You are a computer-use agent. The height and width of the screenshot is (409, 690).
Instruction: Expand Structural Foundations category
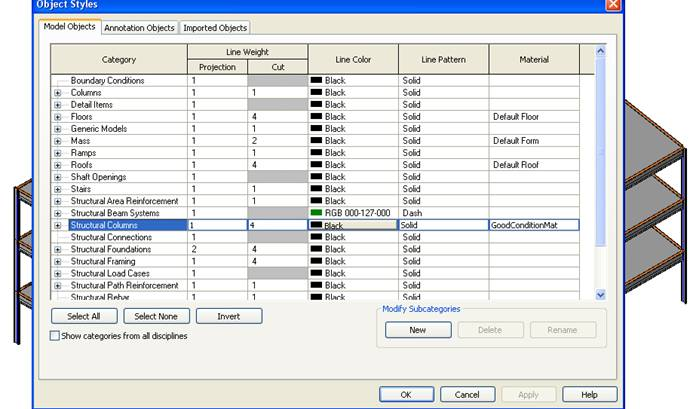click(57, 249)
